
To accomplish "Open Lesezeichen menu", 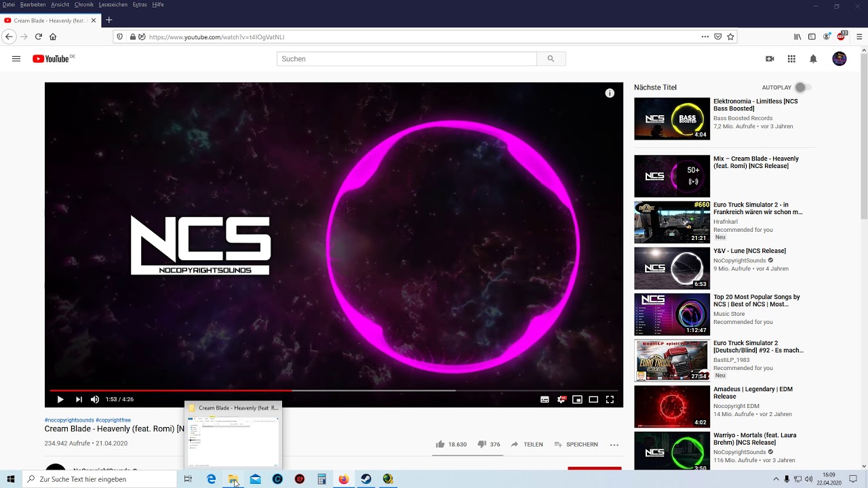I will point(113,5).
